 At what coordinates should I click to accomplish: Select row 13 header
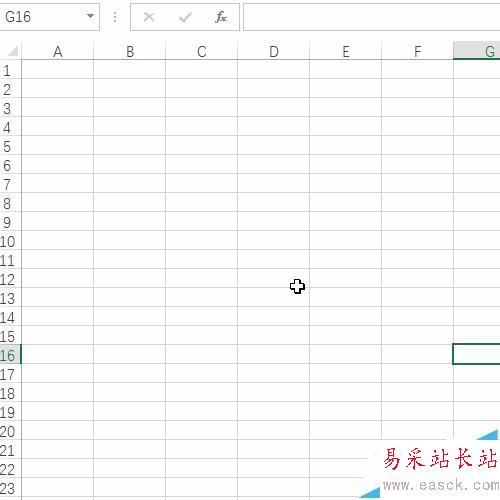pos(10,298)
